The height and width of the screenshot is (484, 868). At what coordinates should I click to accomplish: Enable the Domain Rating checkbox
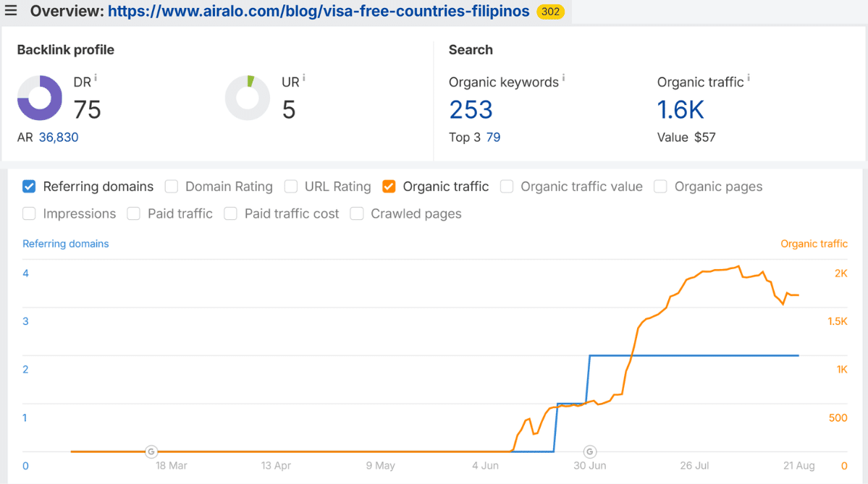point(172,187)
